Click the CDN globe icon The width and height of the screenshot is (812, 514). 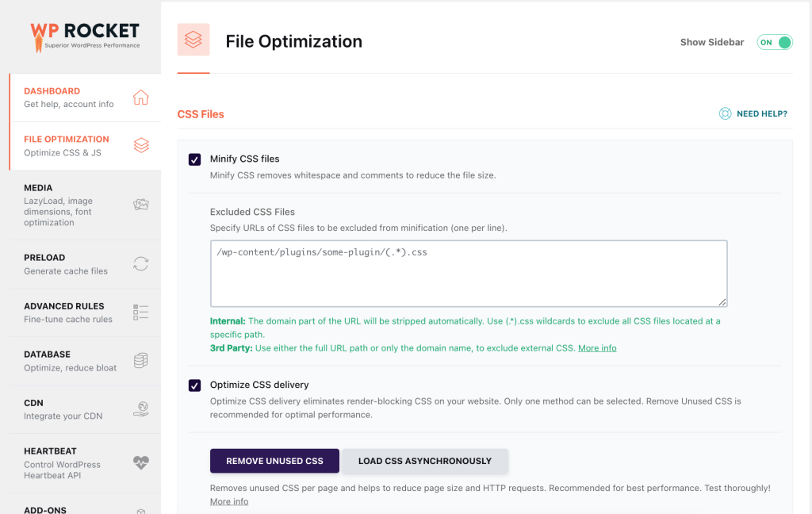140,409
